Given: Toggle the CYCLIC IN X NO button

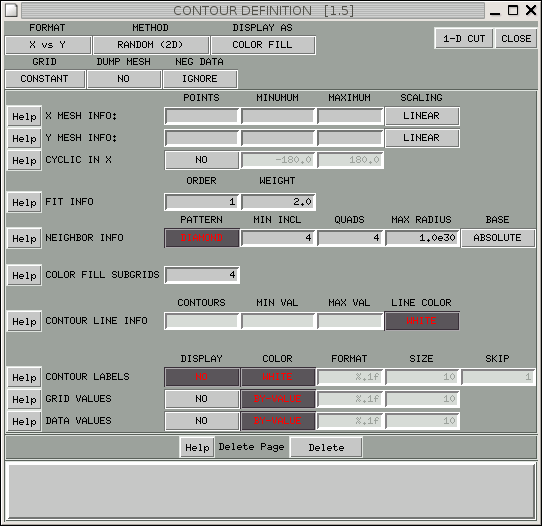Looking at the screenshot, I should (202, 160).
